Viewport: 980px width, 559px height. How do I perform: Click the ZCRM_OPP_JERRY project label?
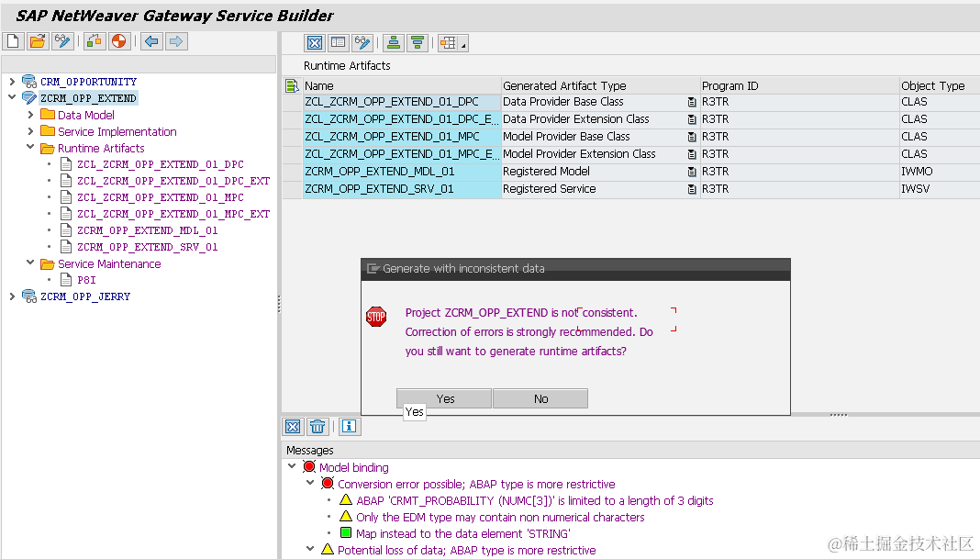[x=85, y=296]
